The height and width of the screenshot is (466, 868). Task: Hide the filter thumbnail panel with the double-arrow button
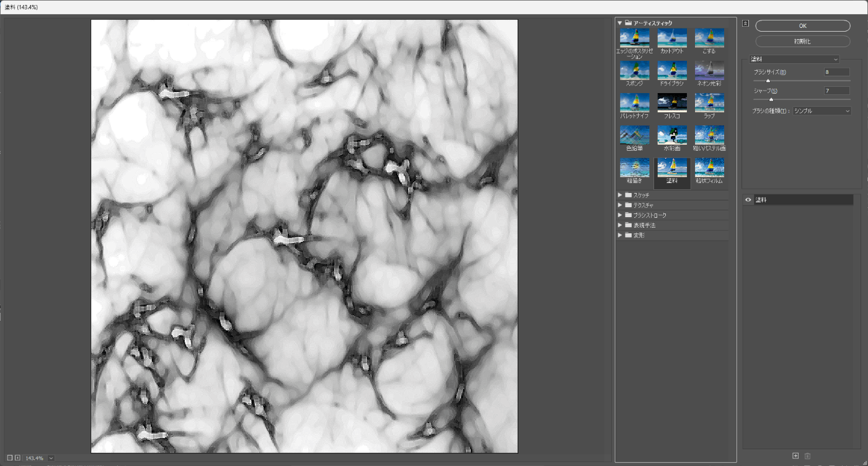point(745,24)
